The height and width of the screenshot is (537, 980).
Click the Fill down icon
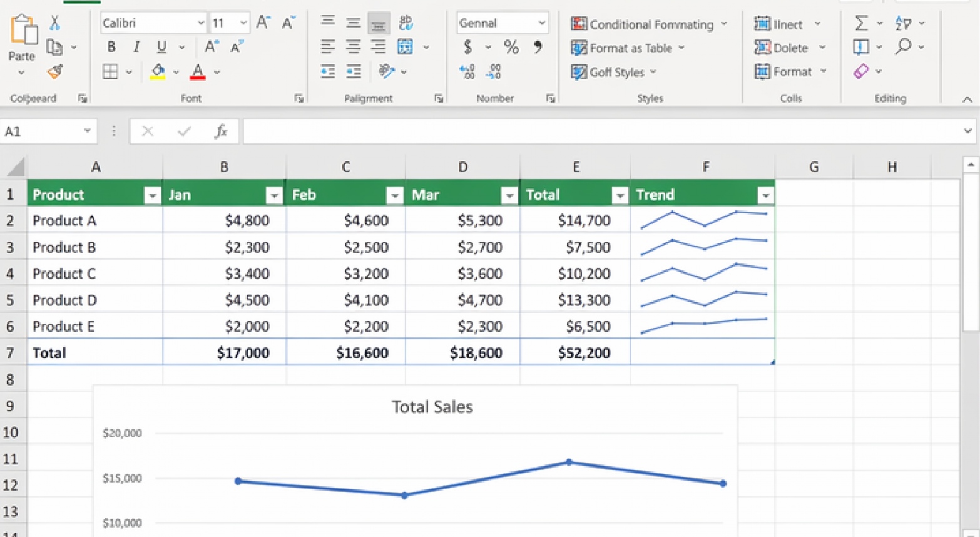coord(861,47)
